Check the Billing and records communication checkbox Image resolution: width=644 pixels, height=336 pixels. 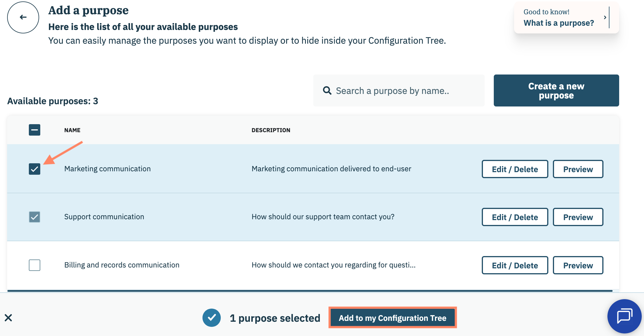(x=35, y=265)
